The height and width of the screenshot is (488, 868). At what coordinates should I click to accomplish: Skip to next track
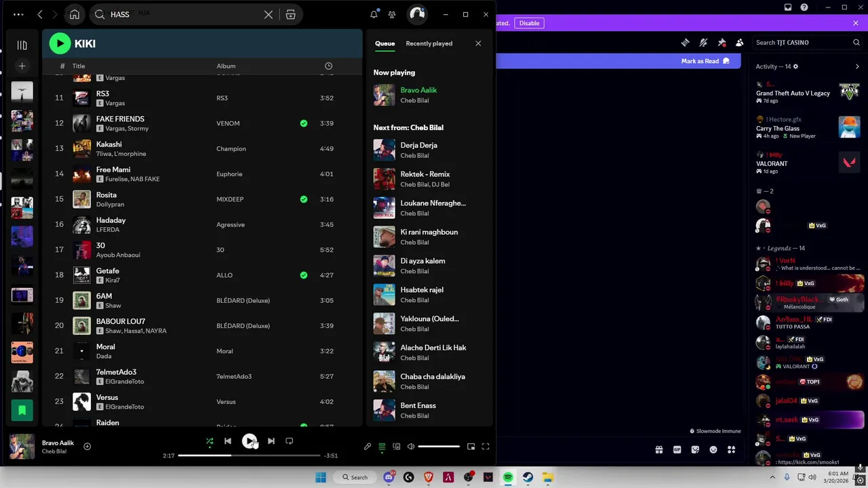271,441
